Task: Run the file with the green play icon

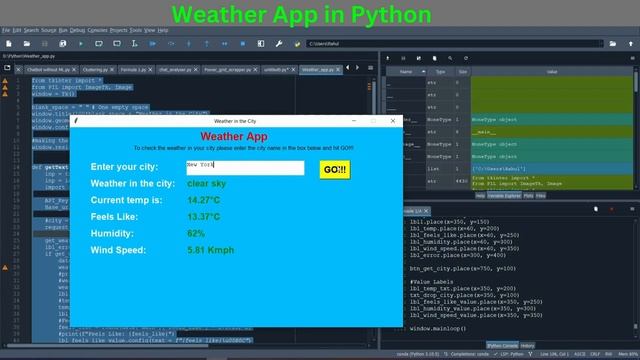Action: pyautogui.click(x=81, y=44)
